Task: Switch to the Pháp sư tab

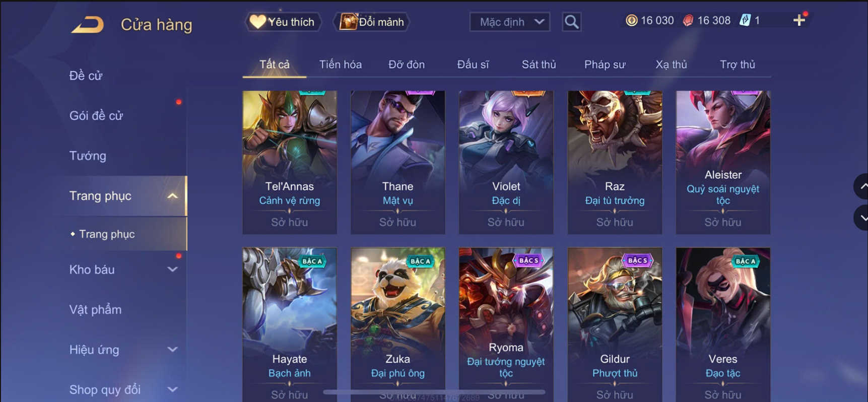Action: click(605, 64)
